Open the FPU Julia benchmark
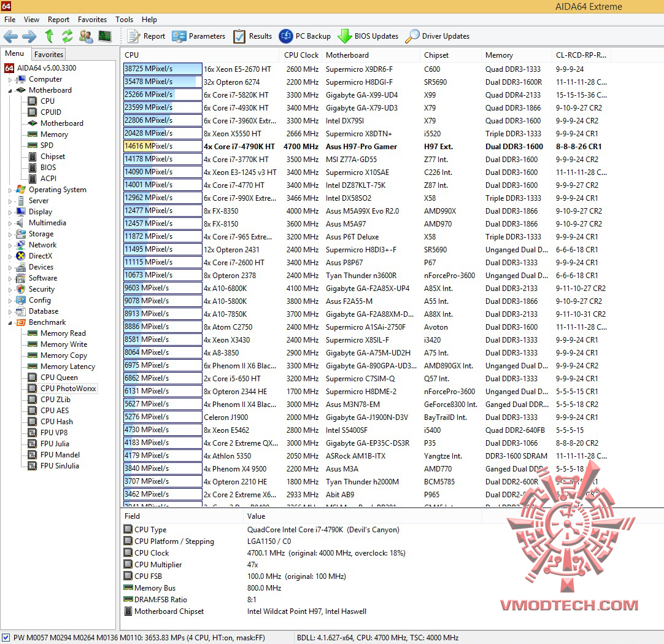The width and height of the screenshot is (664, 644). click(x=55, y=444)
